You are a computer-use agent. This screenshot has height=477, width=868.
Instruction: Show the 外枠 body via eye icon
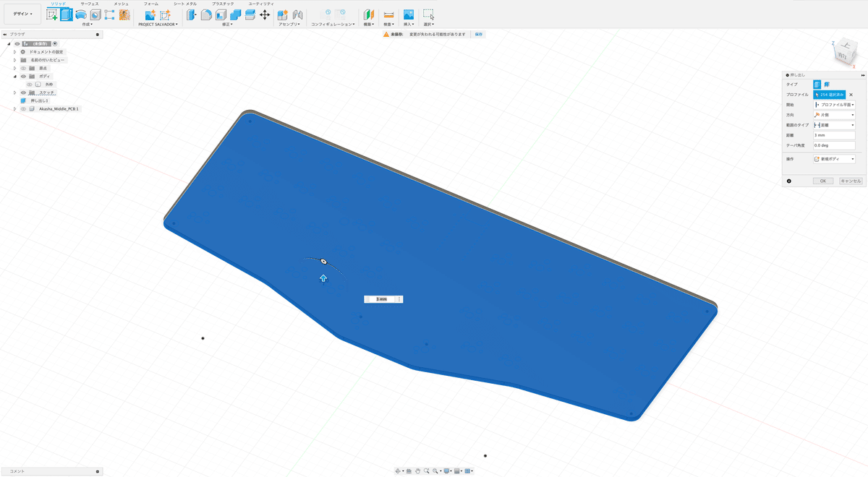[30, 85]
